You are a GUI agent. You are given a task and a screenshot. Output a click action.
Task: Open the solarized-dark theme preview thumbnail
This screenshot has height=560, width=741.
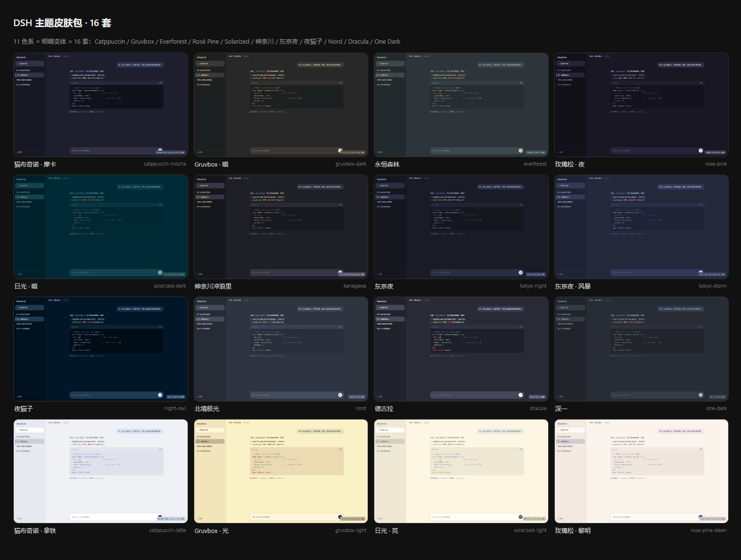(x=101, y=227)
